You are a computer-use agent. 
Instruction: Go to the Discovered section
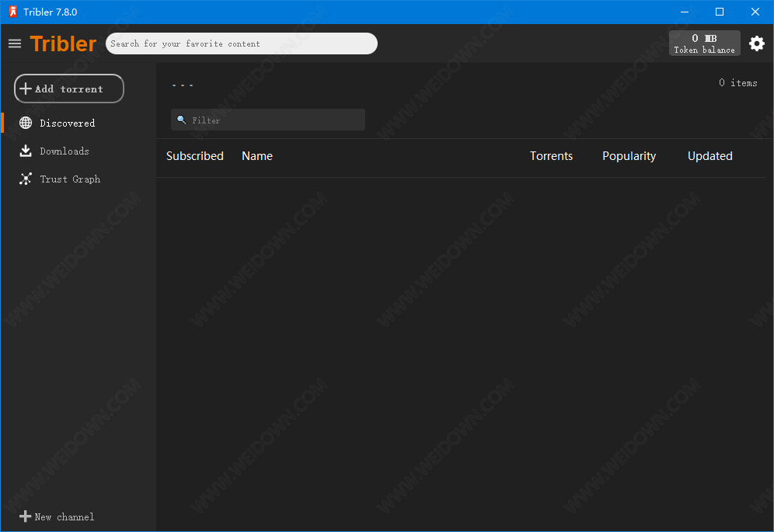(67, 123)
